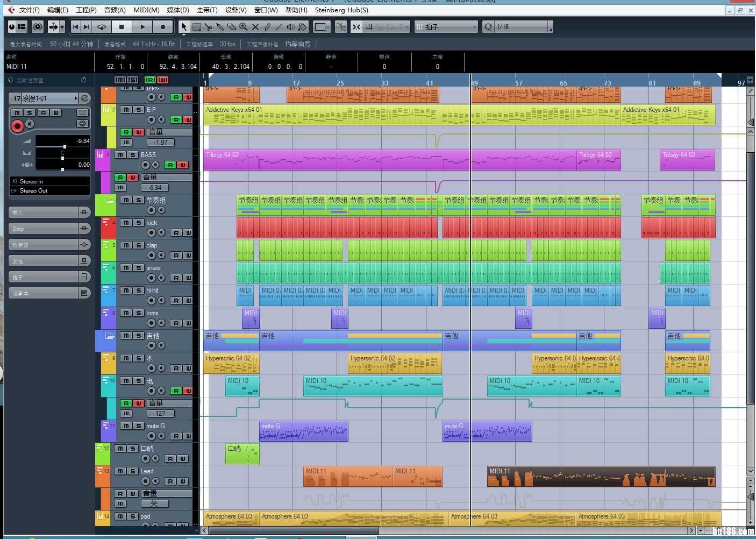Mute the kick track

[126, 222]
